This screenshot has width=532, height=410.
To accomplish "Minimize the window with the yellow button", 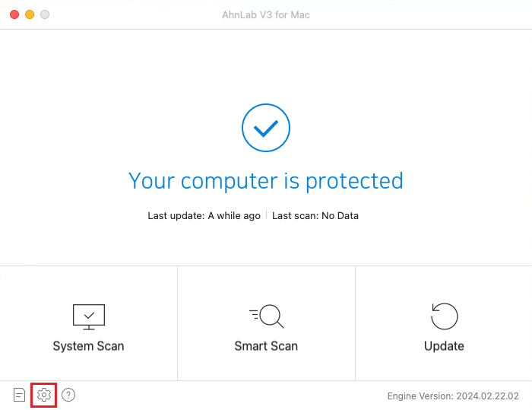I will [30, 14].
